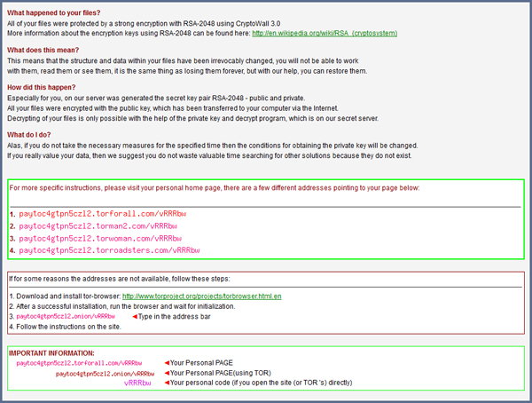This screenshot has width=532, height=403.
Task: Click the torforall.com address in numbered list
Action: click(103, 214)
